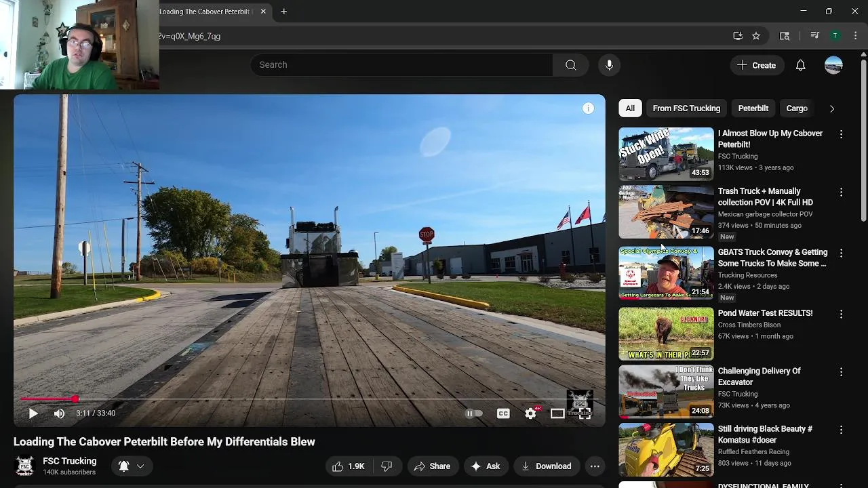Click into the YouTube Search field
Image resolution: width=868 pixels, height=488 pixels.
pos(401,65)
